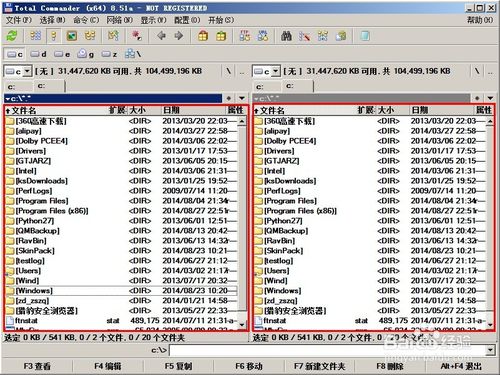Screen dimensions: 500x375
Task: Select ftnstat file in left panel
Action: point(121,321)
